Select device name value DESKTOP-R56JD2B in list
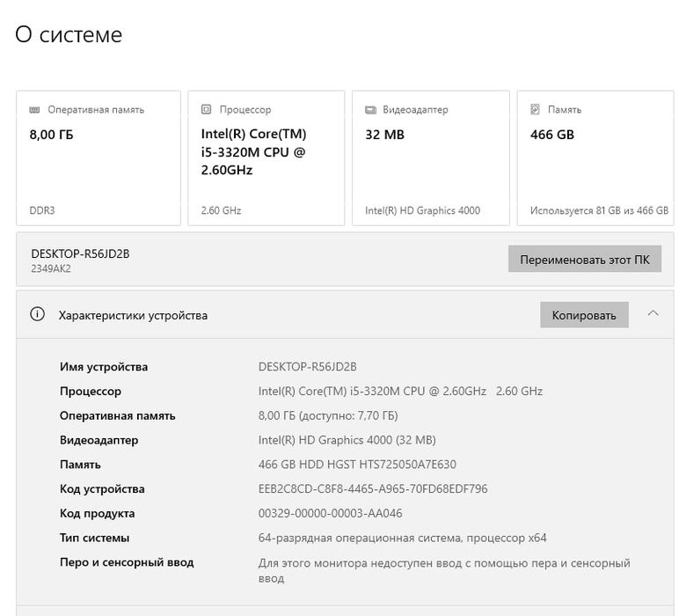686x616 pixels. pyautogui.click(x=307, y=367)
